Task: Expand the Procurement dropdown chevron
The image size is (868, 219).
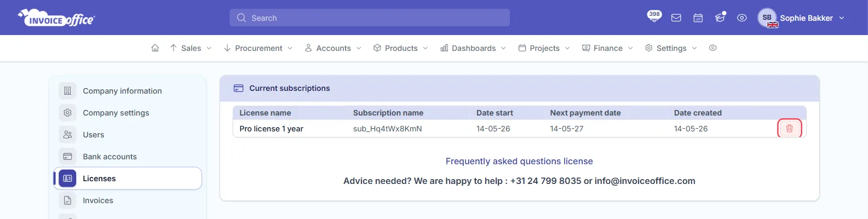Action: pos(290,48)
